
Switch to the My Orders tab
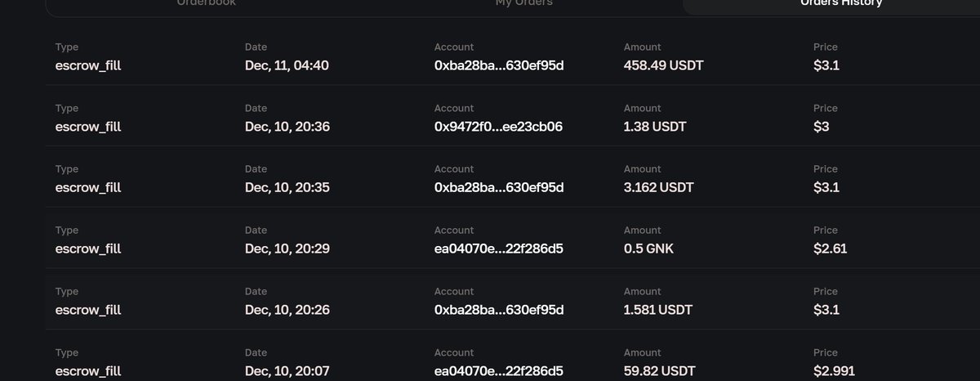coord(523,3)
